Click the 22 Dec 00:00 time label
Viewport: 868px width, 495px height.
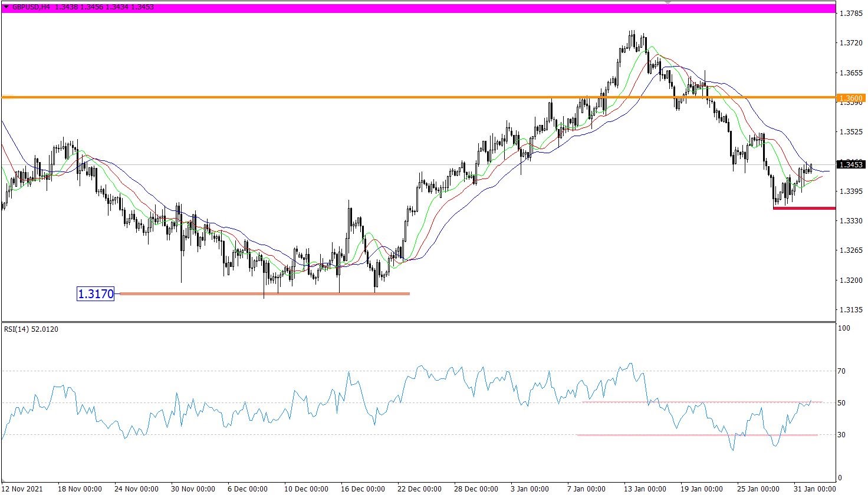tap(419, 489)
